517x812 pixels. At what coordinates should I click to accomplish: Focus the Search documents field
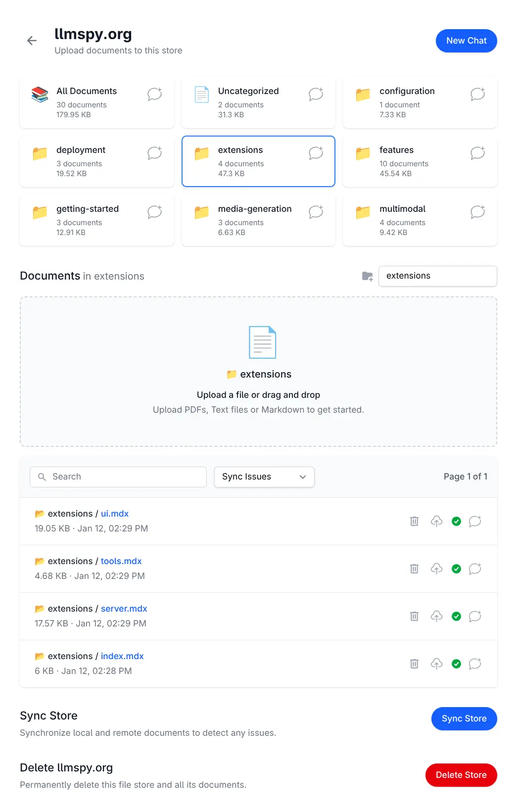[x=119, y=477]
